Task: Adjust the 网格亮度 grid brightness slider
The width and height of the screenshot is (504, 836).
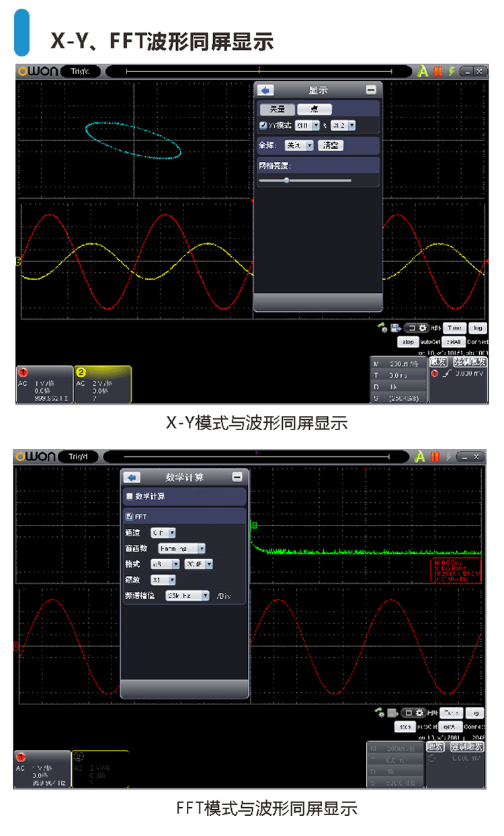Action: 287,180
